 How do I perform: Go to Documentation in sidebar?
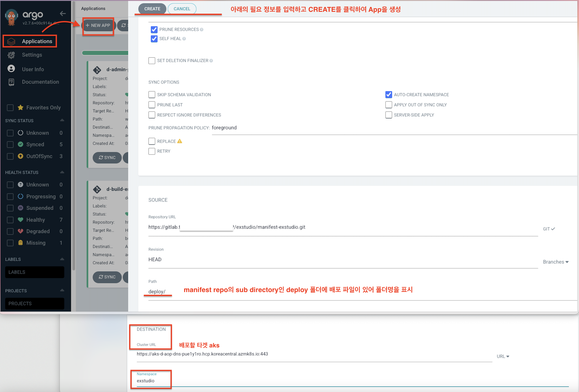(40, 82)
